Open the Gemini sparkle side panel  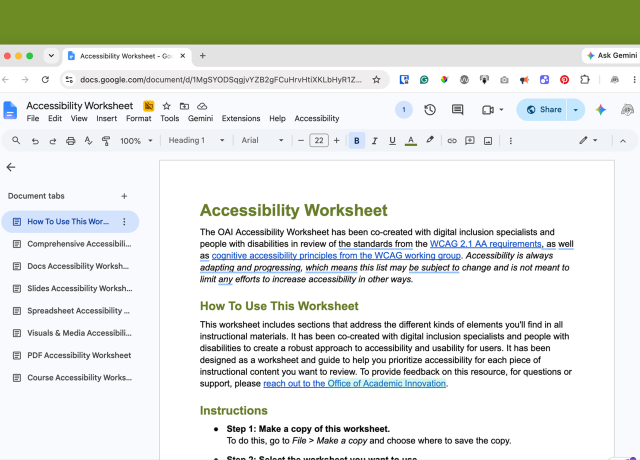[x=600, y=110]
